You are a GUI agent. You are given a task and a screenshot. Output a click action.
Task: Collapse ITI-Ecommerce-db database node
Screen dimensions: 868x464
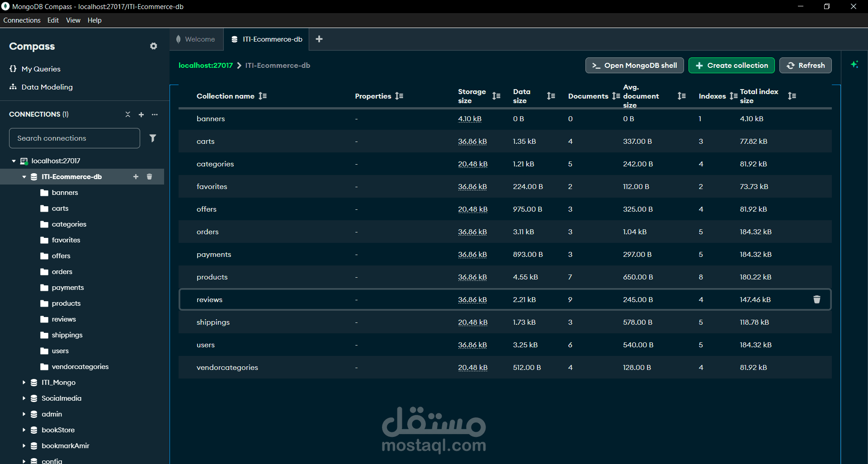pos(24,177)
